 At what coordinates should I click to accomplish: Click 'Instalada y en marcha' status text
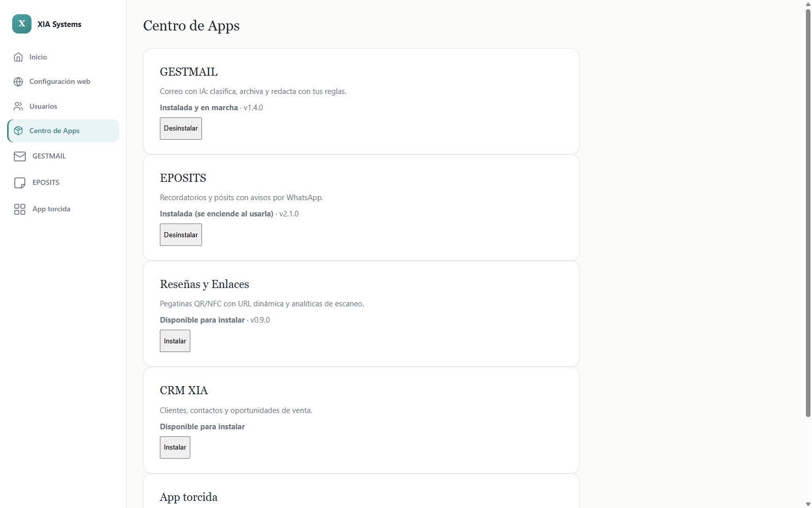pyautogui.click(x=199, y=108)
